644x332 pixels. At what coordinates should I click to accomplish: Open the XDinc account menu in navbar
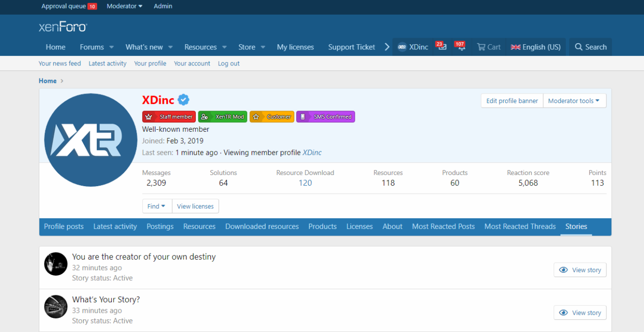pos(413,47)
